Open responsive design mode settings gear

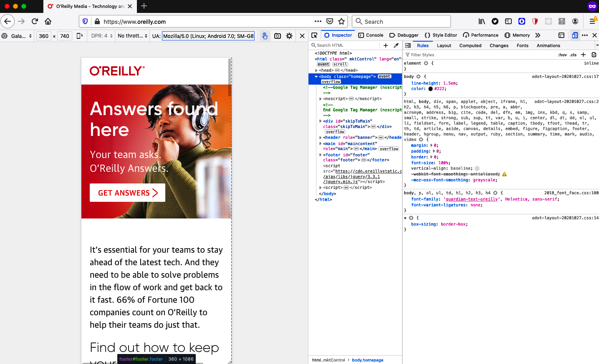click(289, 36)
